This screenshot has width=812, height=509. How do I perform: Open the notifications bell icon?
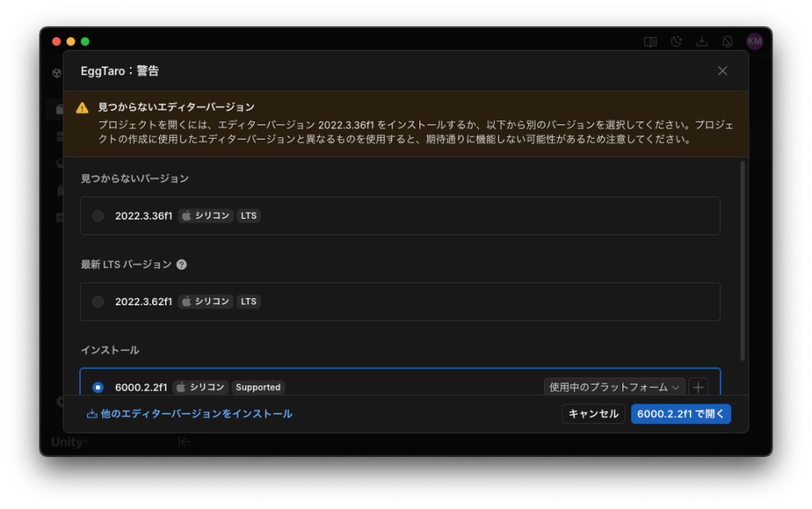point(728,41)
